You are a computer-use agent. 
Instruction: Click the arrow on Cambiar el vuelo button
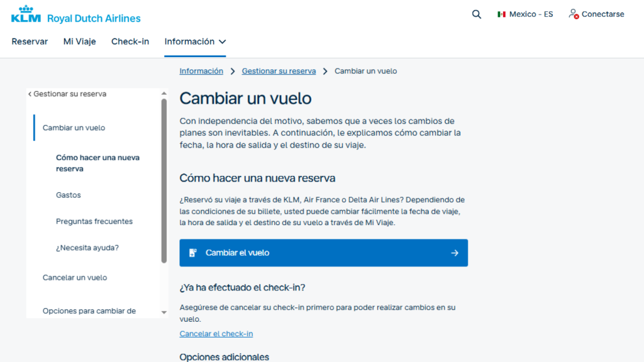pos(455,253)
